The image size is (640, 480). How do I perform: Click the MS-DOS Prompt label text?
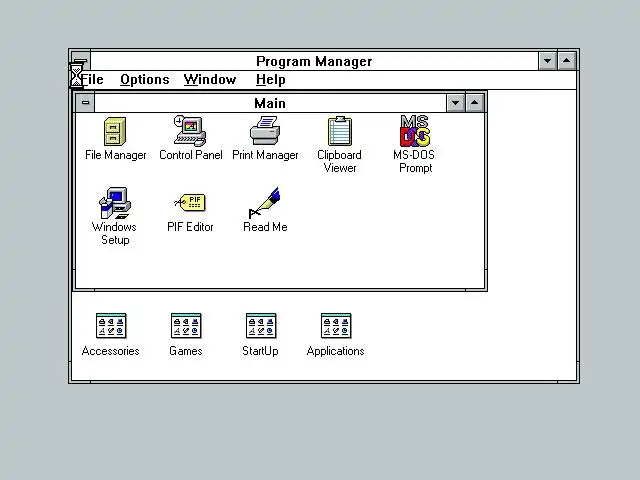point(414,162)
